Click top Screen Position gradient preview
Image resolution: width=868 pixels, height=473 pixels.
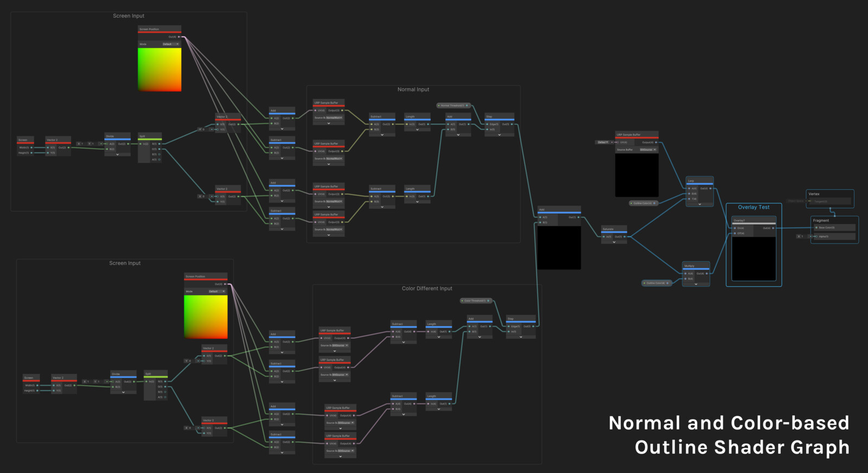point(159,69)
